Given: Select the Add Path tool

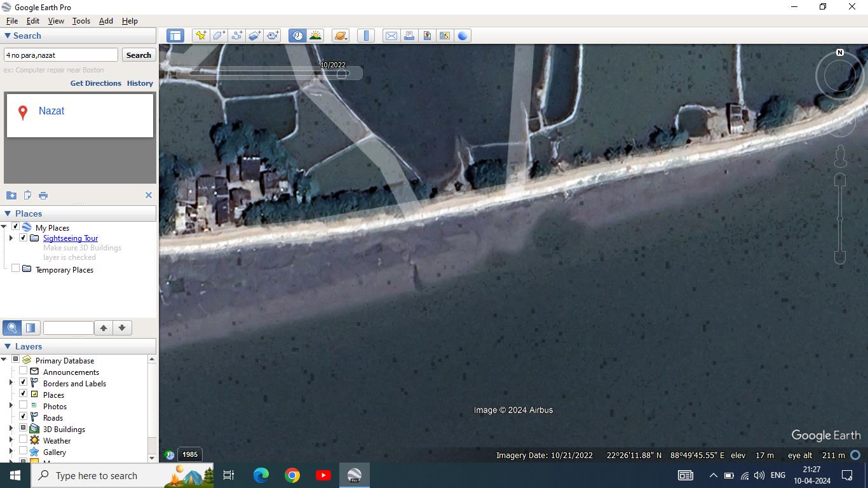Looking at the screenshot, I should click(x=236, y=36).
